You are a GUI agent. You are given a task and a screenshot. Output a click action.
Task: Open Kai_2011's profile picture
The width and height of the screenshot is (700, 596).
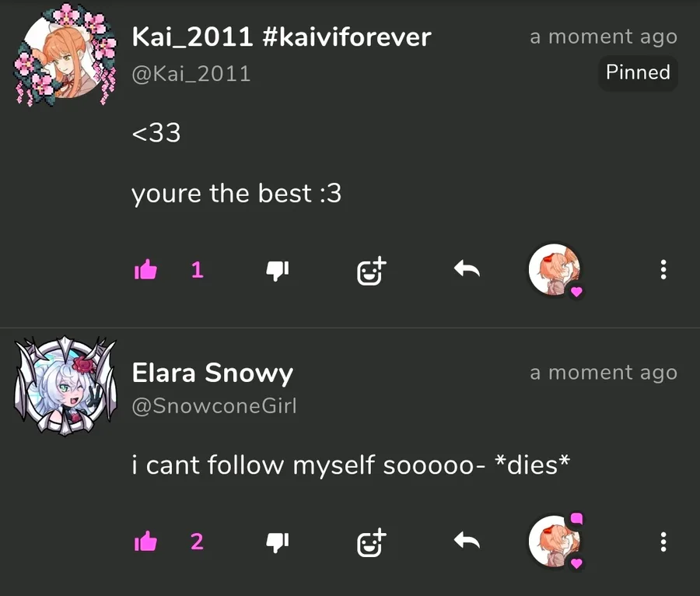click(x=65, y=55)
